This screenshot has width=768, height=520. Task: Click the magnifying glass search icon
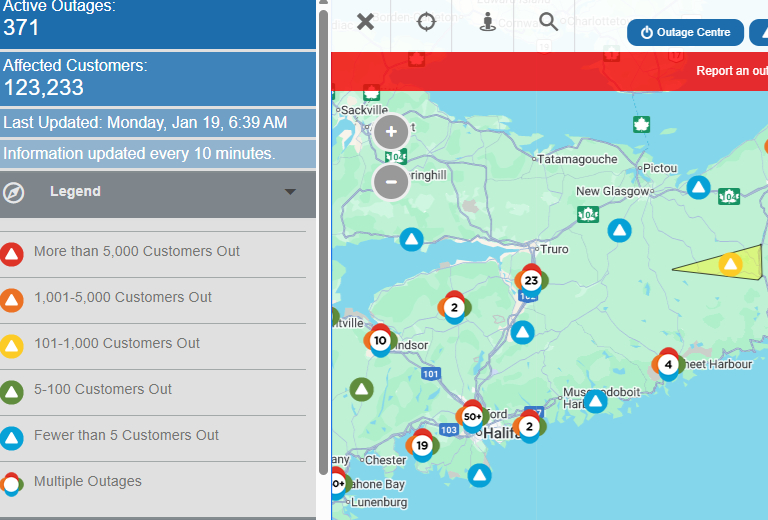tap(548, 22)
